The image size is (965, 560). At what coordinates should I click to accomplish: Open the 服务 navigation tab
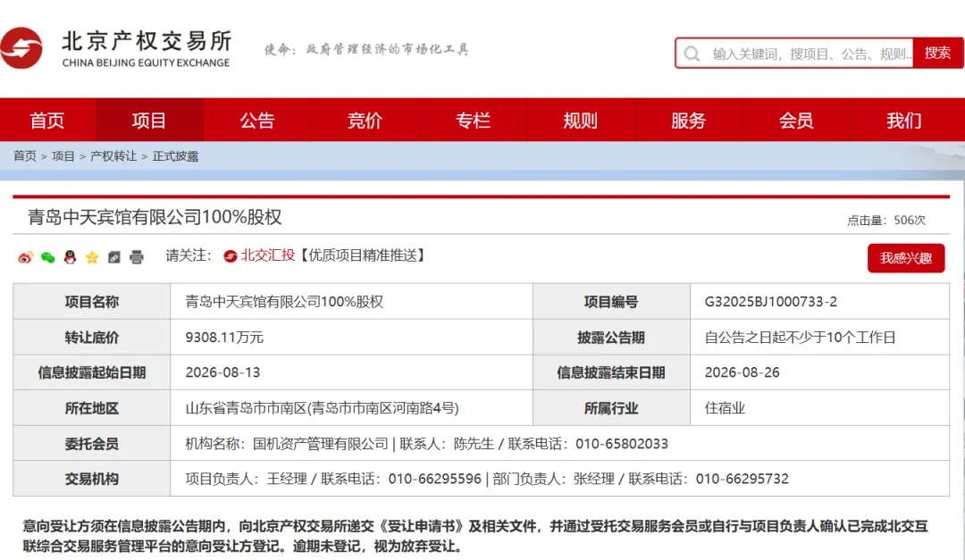pyautogui.click(x=688, y=120)
